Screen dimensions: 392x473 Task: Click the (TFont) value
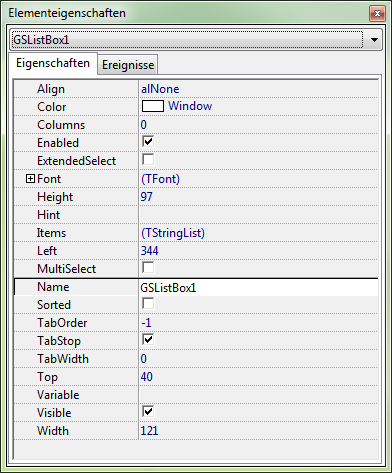[160, 179]
